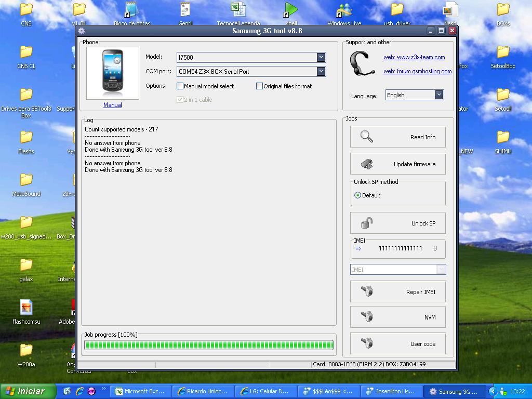
Task: Tick the Original files format checkbox
Action: click(x=260, y=86)
